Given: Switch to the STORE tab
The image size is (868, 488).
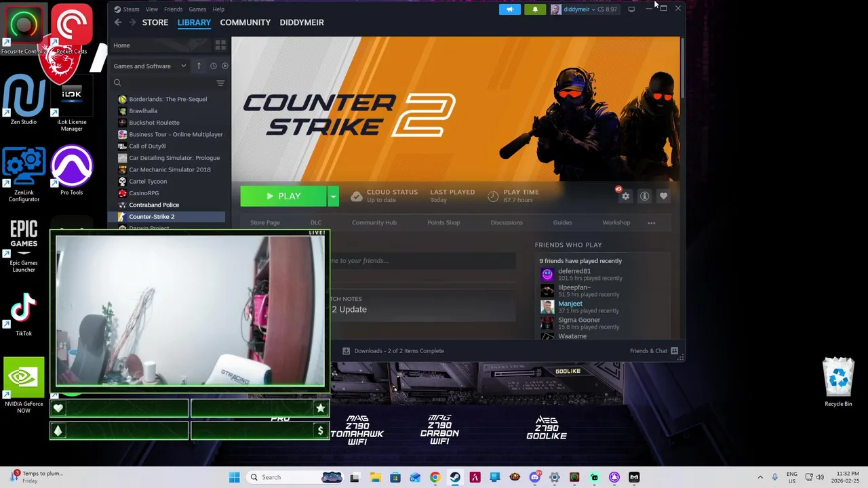Looking at the screenshot, I should (155, 22).
